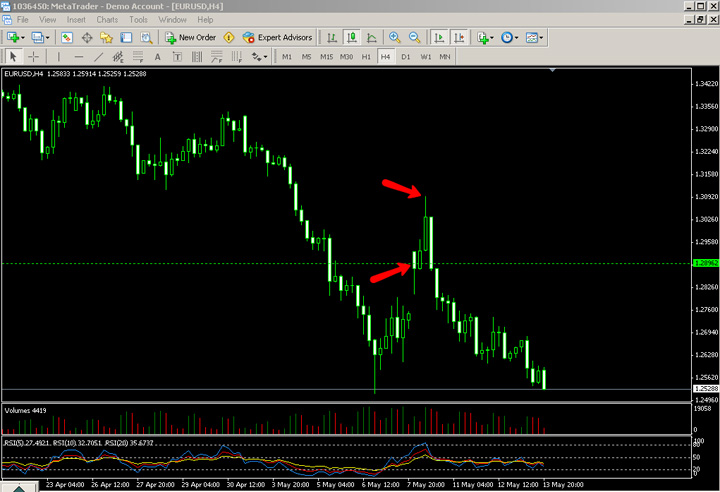
Task: Click the current price 1.25288 label
Action: pyautogui.click(x=706, y=389)
